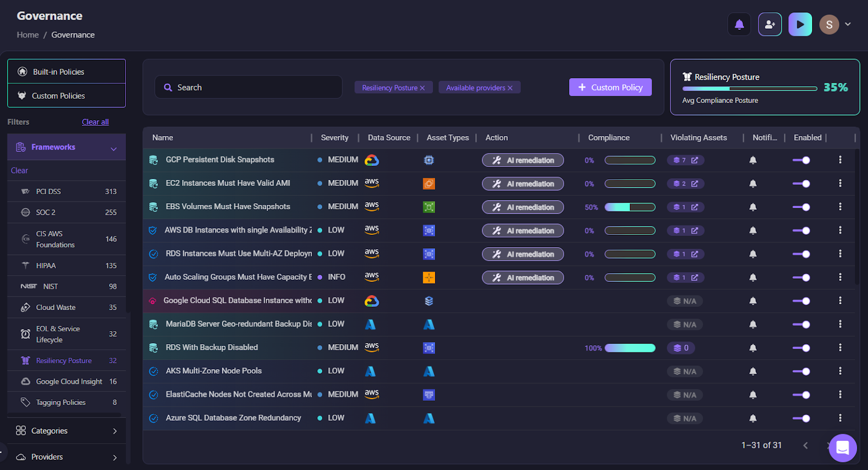Screen dimensions: 868x470
Task: Click compliance bar for EBS Volumes Must Have Snapshots
Action: (630, 207)
